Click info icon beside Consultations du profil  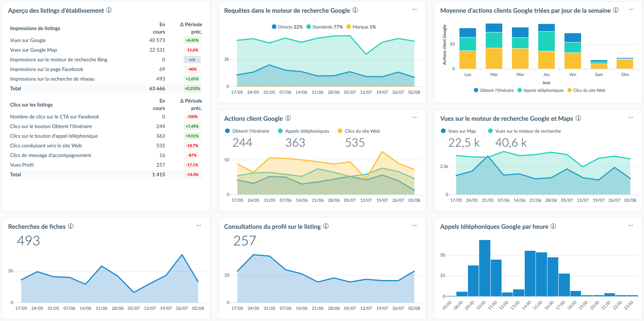coord(326,226)
